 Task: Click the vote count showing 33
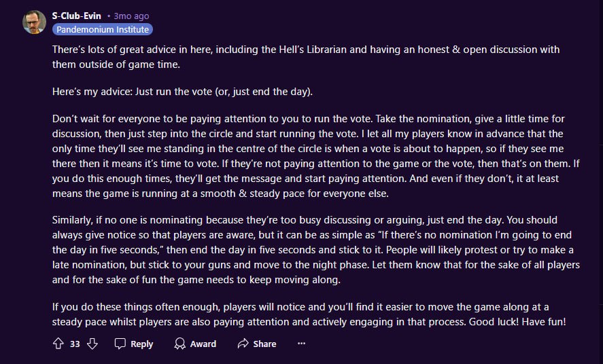click(x=75, y=344)
